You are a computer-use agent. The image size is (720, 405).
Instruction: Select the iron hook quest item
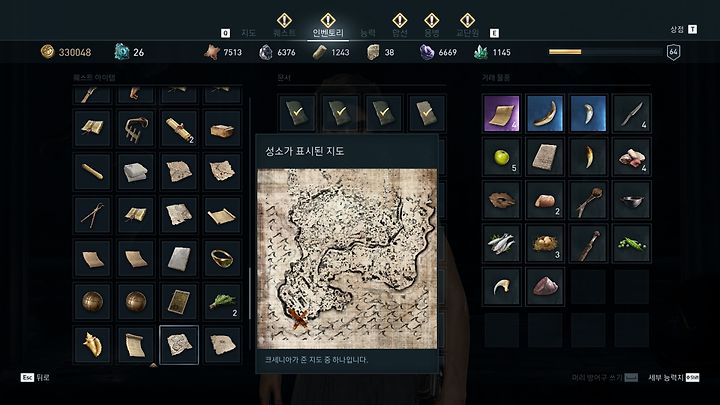(x=136, y=129)
